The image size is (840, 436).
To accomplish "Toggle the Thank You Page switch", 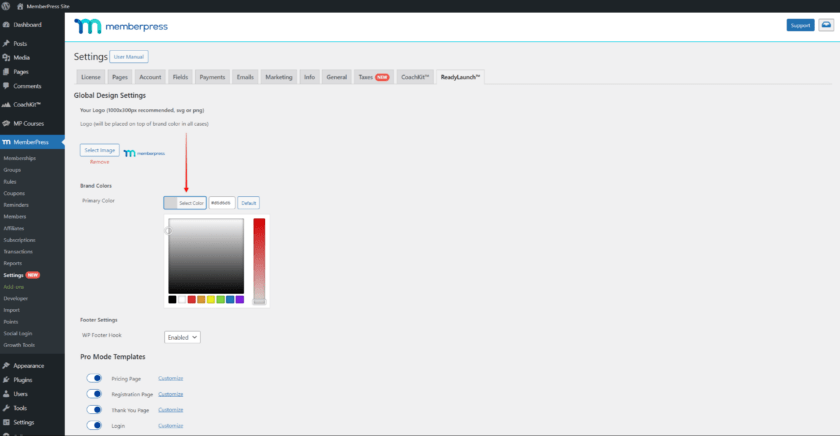I will pos(94,410).
